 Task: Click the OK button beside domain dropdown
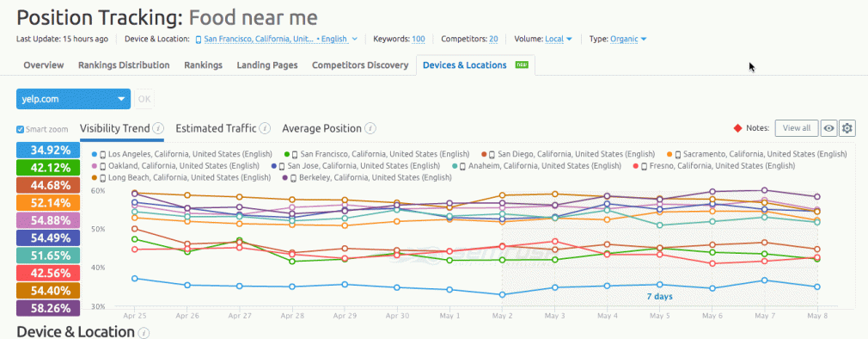pyautogui.click(x=144, y=99)
